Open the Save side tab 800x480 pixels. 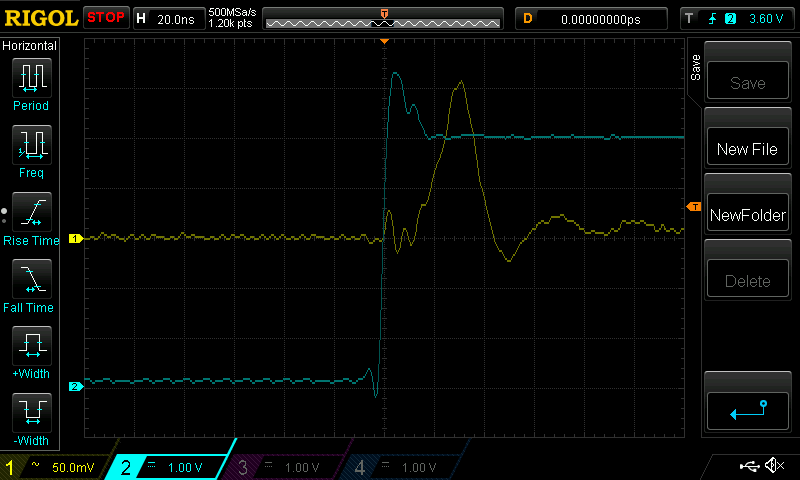coord(695,67)
